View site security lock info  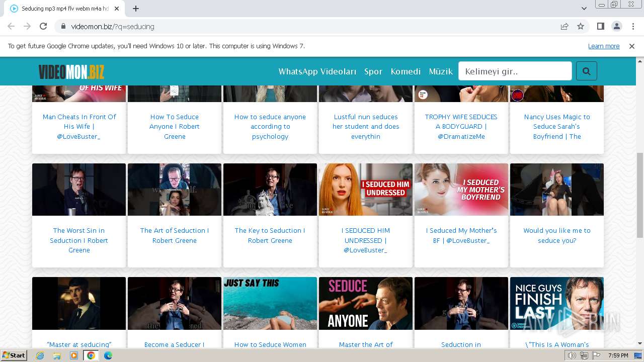point(63,26)
